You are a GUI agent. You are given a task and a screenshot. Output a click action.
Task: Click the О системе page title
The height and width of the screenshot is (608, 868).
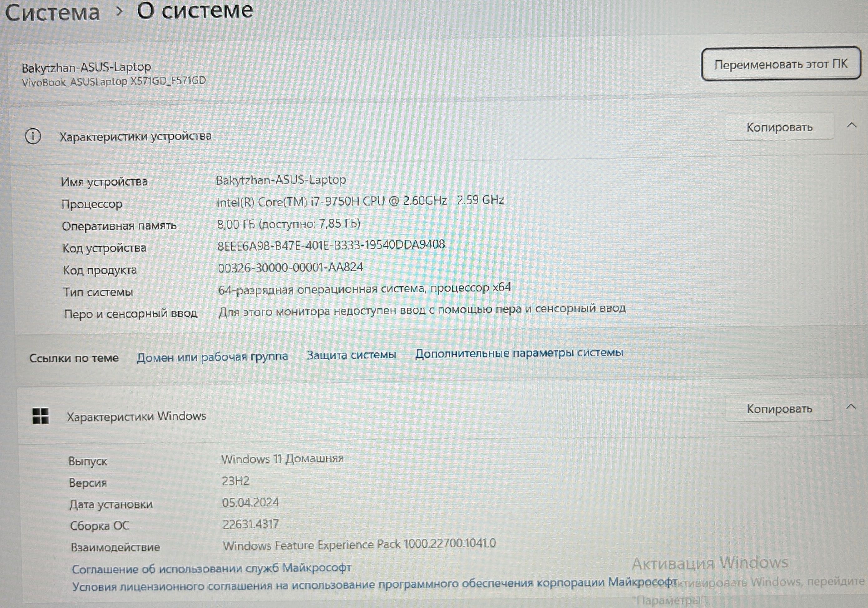tap(195, 11)
